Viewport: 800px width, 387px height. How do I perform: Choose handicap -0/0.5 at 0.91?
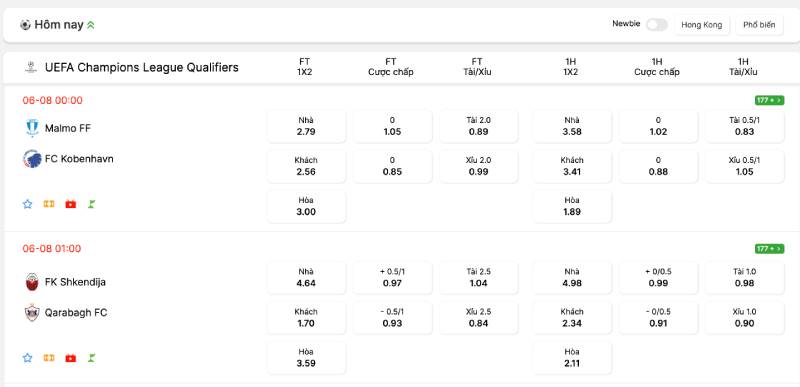[x=658, y=318]
